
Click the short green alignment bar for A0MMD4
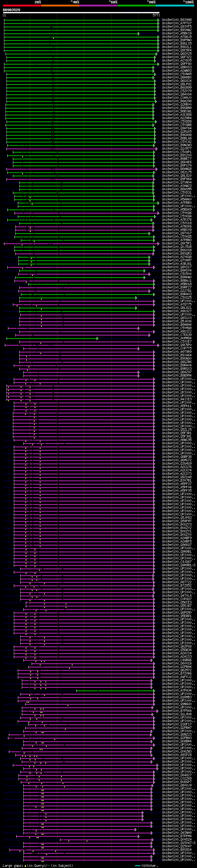pyautogui.click(x=53, y=338)
